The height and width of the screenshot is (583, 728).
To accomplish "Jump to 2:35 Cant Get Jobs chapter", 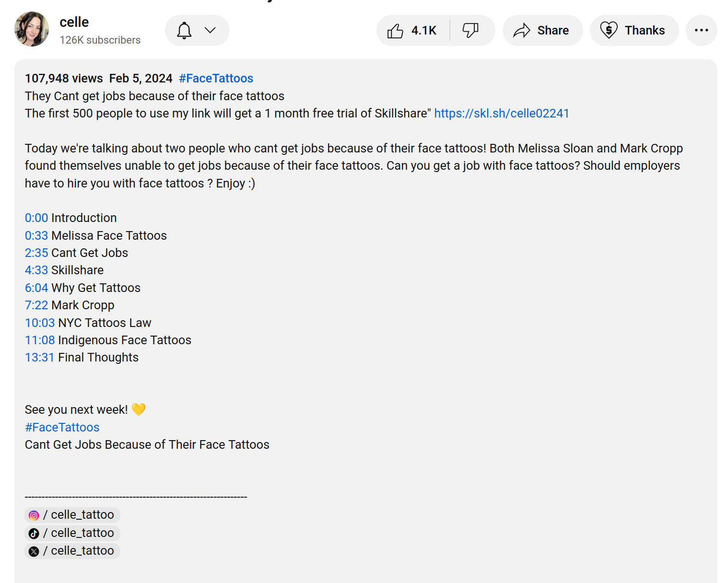I will click(36, 253).
